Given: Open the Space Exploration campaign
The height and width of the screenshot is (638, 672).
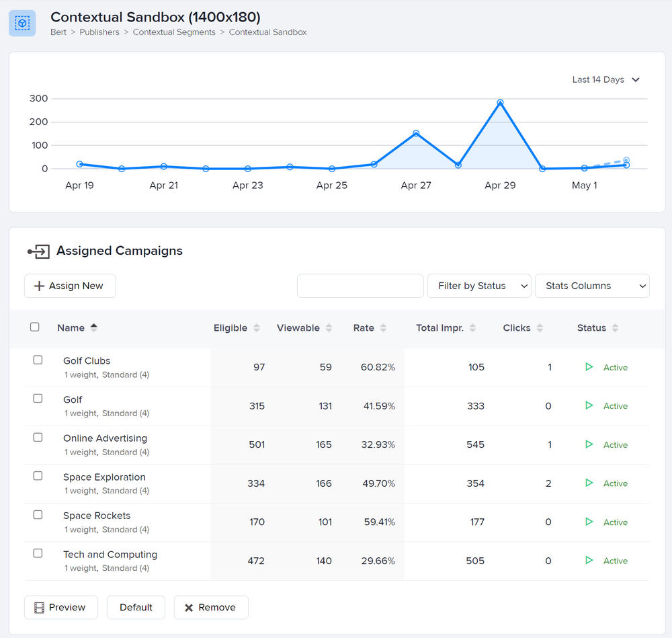Looking at the screenshot, I should [x=104, y=477].
